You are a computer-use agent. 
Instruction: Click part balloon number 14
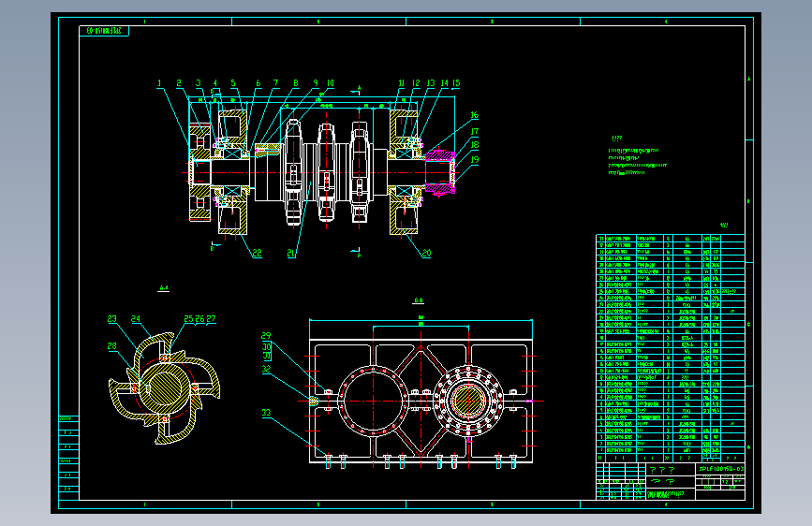[x=444, y=83]
